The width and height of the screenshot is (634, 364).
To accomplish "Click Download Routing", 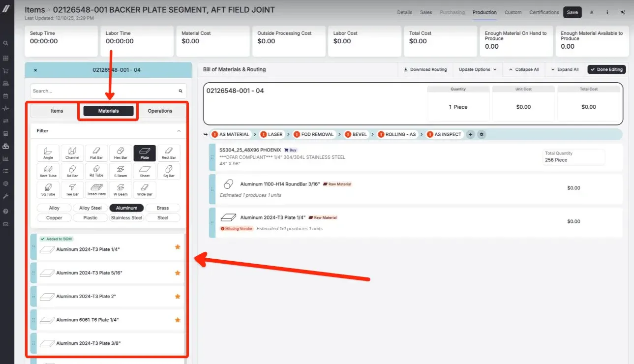I will [x=425, y=69].
